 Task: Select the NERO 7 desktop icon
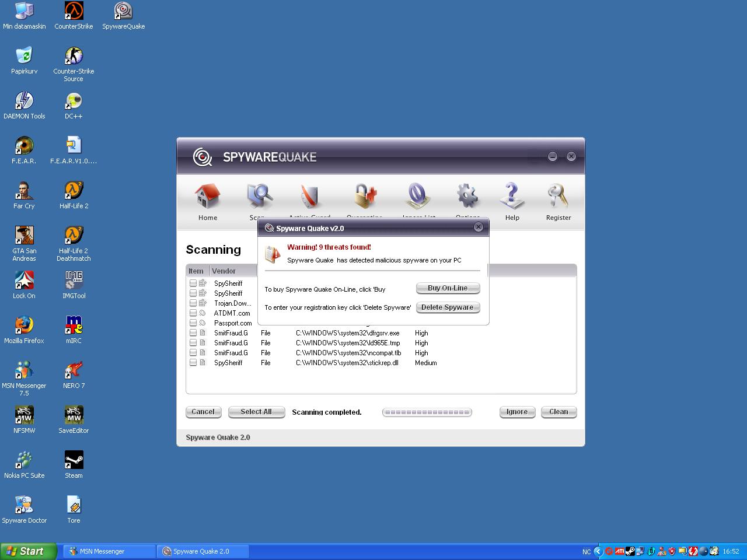[x=74, y=375]
